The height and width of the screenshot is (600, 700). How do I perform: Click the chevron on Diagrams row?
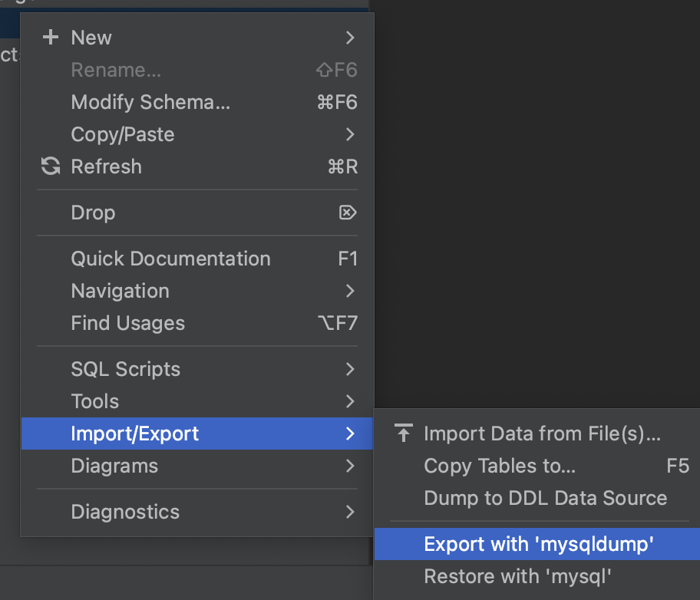point(350,466)
